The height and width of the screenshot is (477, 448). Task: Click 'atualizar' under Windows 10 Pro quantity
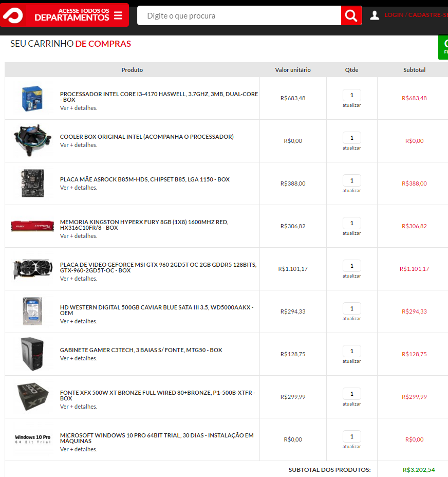click(352, 447)
